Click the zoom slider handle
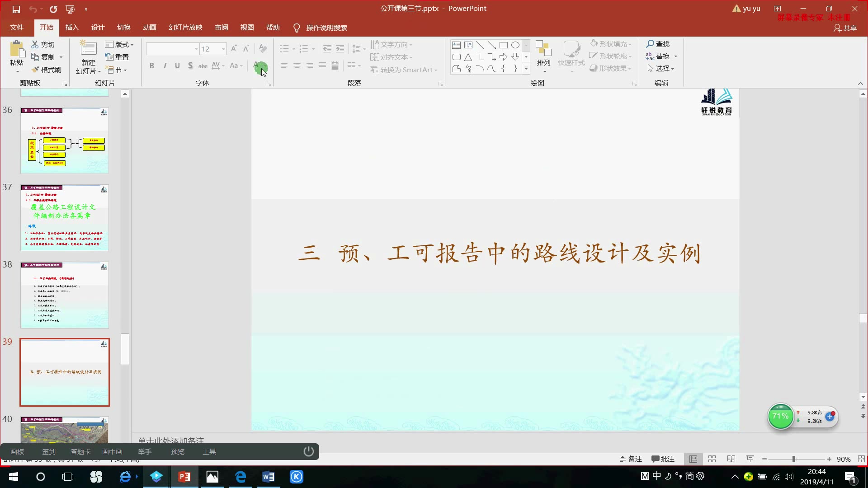This screenshot has height=488, width=868. (x=794, y=459)
